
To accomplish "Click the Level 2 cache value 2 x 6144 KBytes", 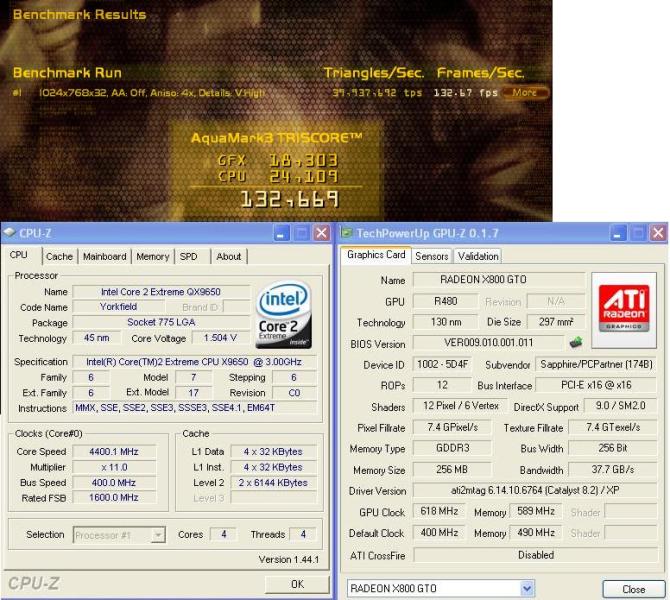I will (273, 482).
